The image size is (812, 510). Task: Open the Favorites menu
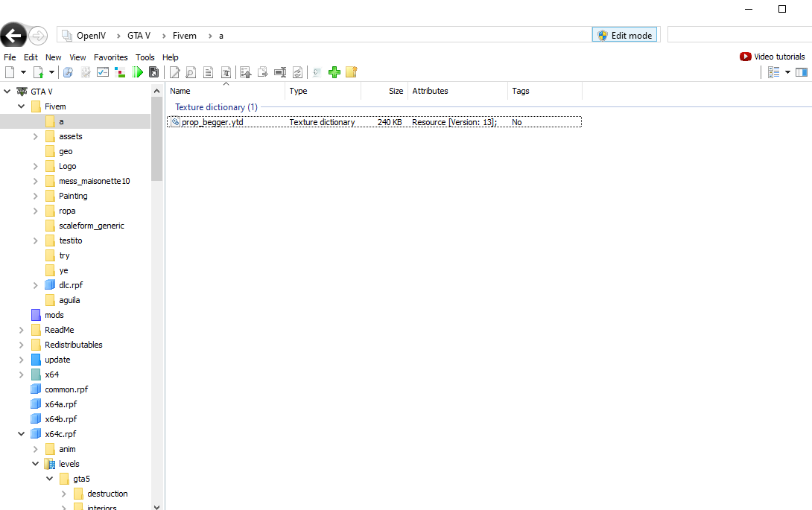pyautogui.click(x=111, y=57)
